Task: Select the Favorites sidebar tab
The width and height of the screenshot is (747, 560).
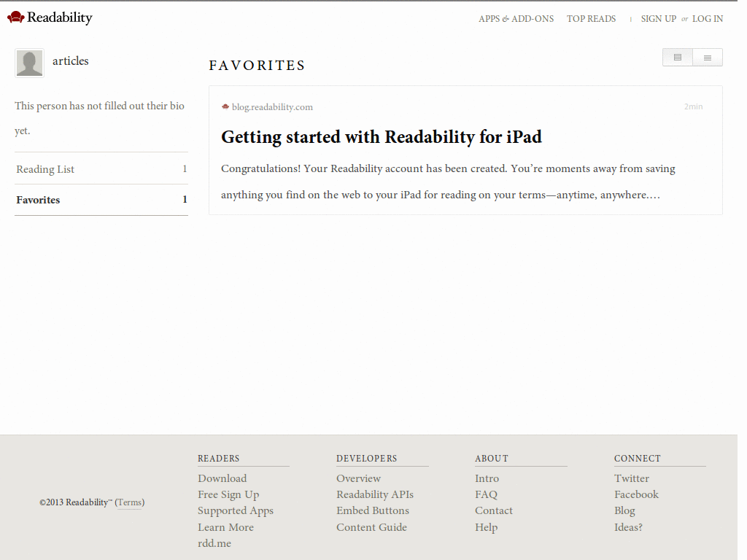Action: pos(37,200)
